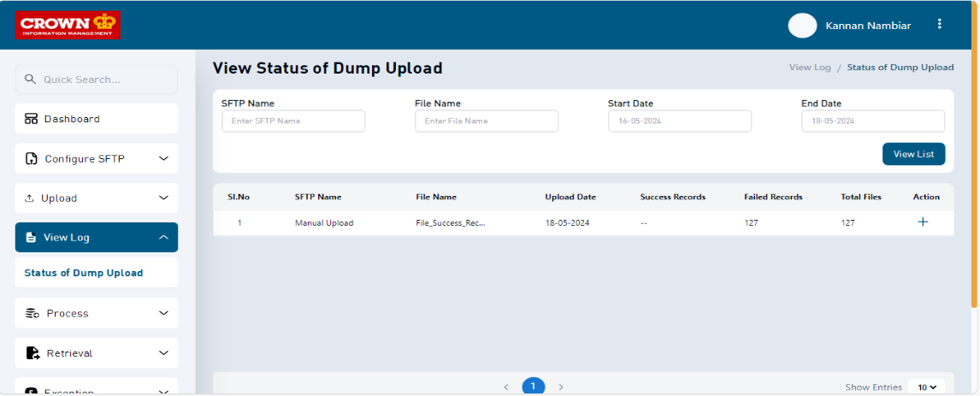The image size is (980, 396).
Task: Click the Process icon in sidebar
Action: coord(32,314)
